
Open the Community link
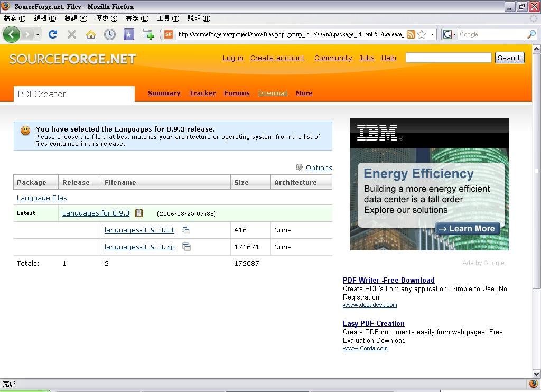point(333,58)
